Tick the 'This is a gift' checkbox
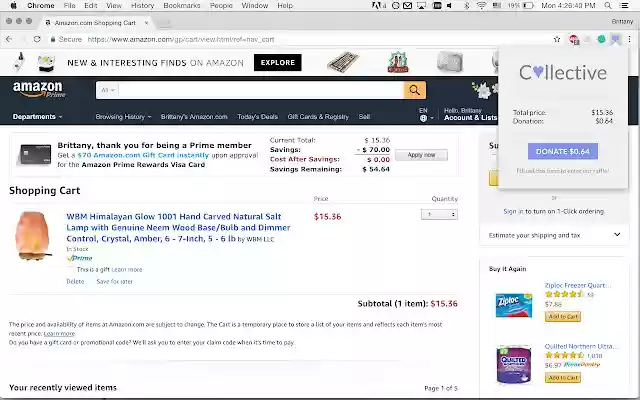This screenshot has height=400, width=640. pos(71,269)
